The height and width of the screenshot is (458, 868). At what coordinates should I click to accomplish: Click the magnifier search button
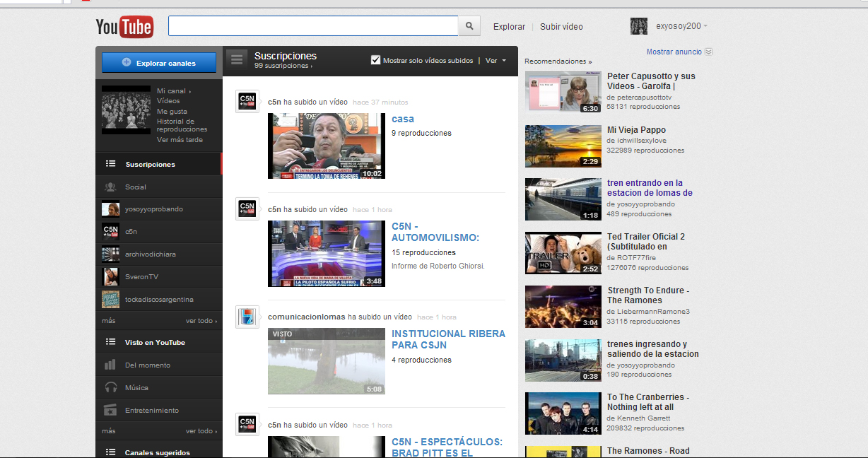[x=469, y=26]
